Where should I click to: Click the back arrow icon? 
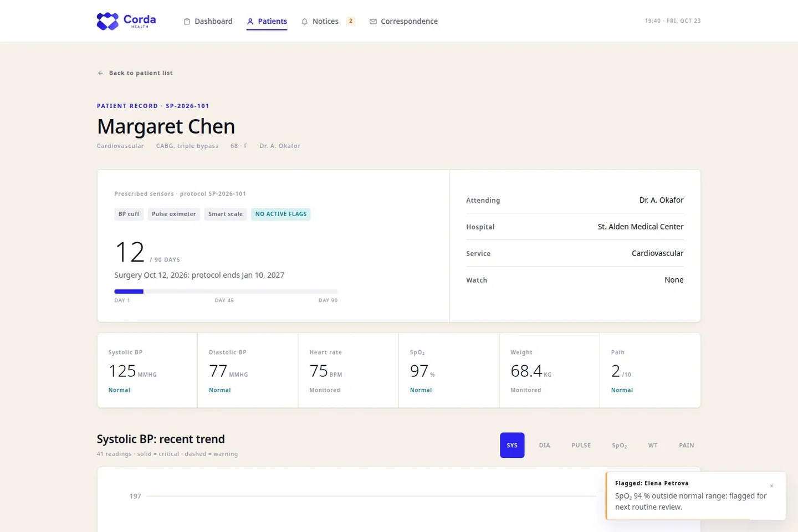click(x=100, y=73)
